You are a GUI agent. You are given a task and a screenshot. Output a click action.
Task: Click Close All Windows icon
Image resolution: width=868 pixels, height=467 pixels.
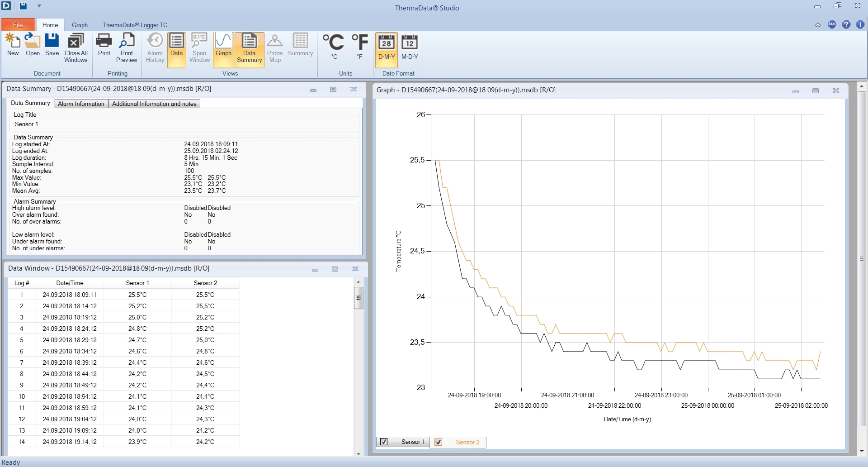click(x=75, y=48)
